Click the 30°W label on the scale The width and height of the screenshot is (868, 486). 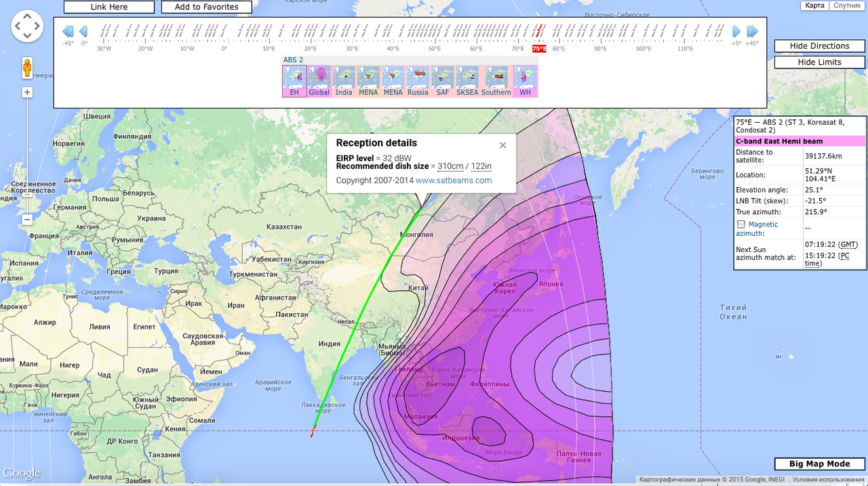(104, 49)
